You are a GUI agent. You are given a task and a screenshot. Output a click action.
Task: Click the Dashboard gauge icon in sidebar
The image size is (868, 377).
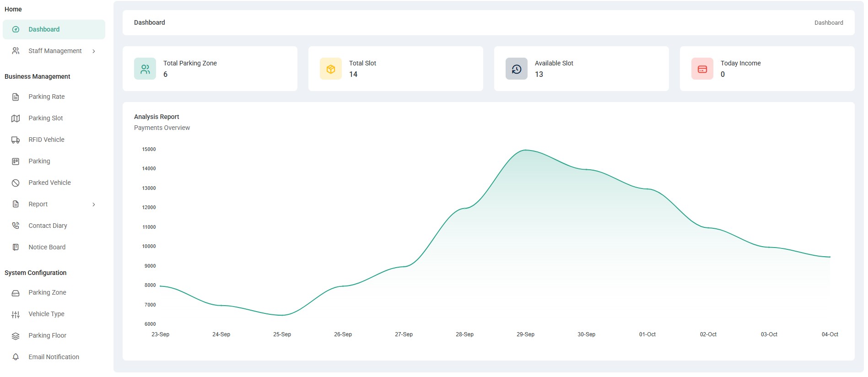coord(16,29)
